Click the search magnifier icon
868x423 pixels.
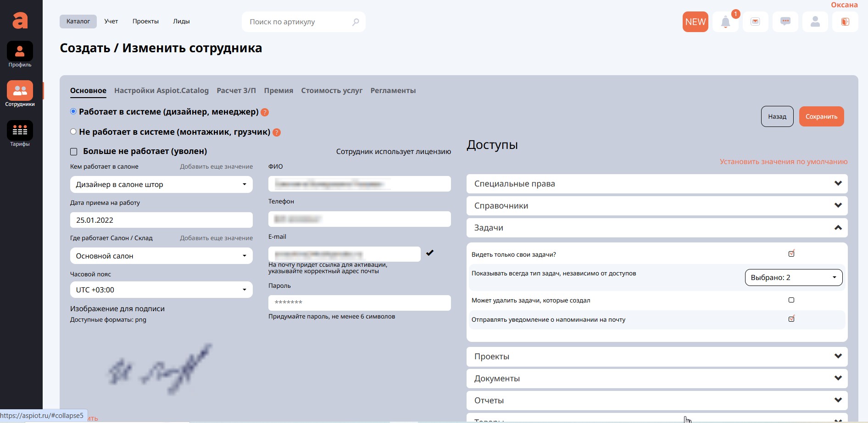[356, 22]
